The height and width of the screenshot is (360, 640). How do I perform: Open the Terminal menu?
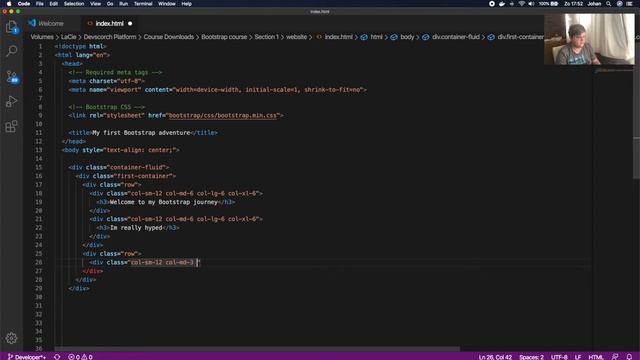tap(143, 4)
